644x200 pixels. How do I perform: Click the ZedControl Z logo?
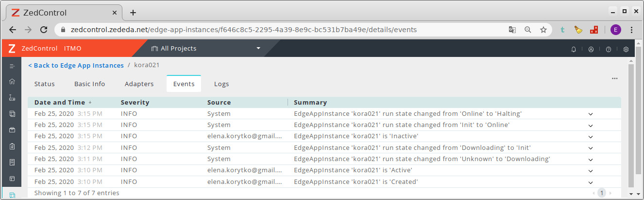12,49
